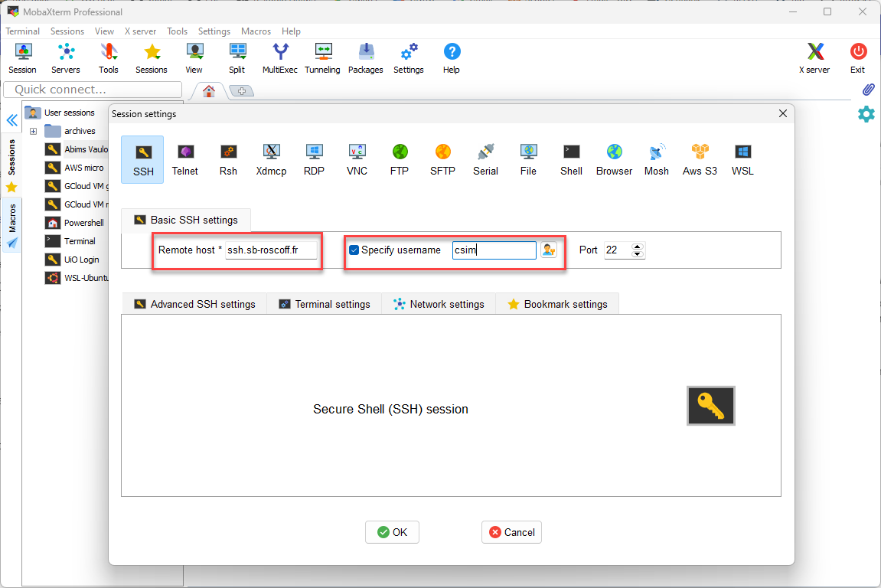This screenshot has height=588, width=881.
Task: Select the WSL session type
Action: pos(742,158)
